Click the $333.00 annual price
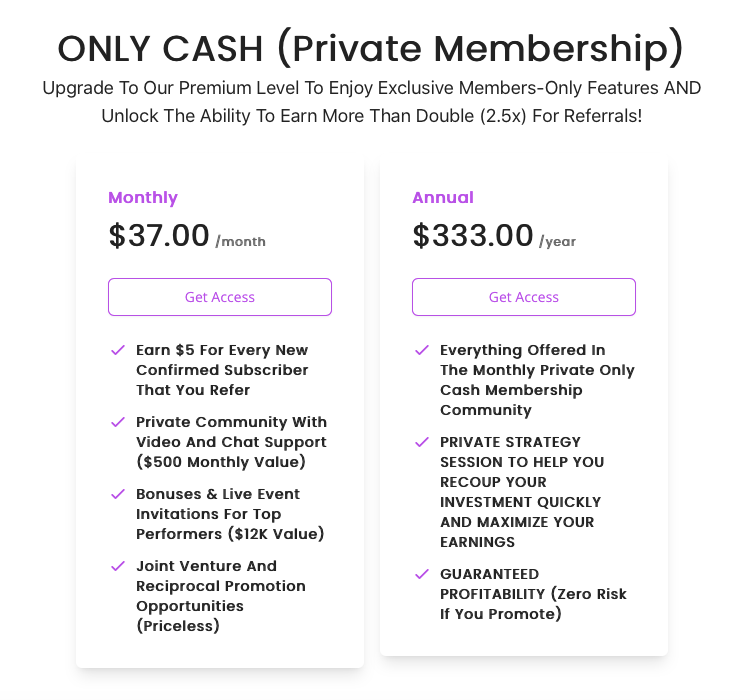 [x=473, y=236]
